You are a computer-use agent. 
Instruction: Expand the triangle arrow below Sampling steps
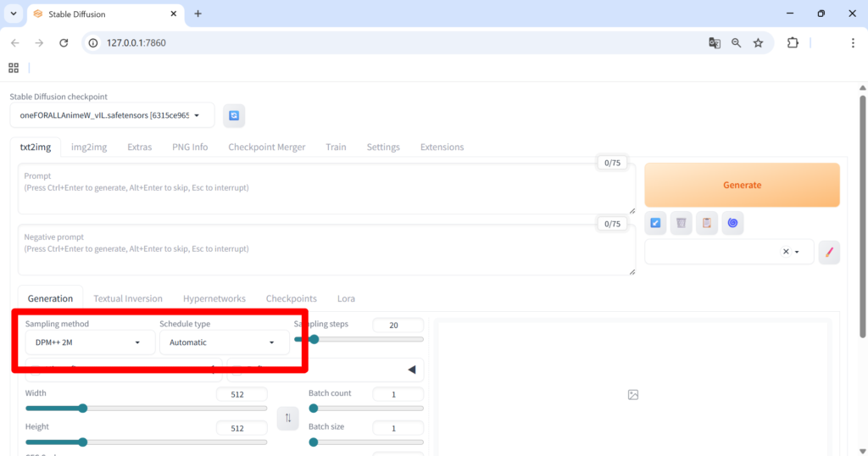pyautogui.click(x=411, y=370)
